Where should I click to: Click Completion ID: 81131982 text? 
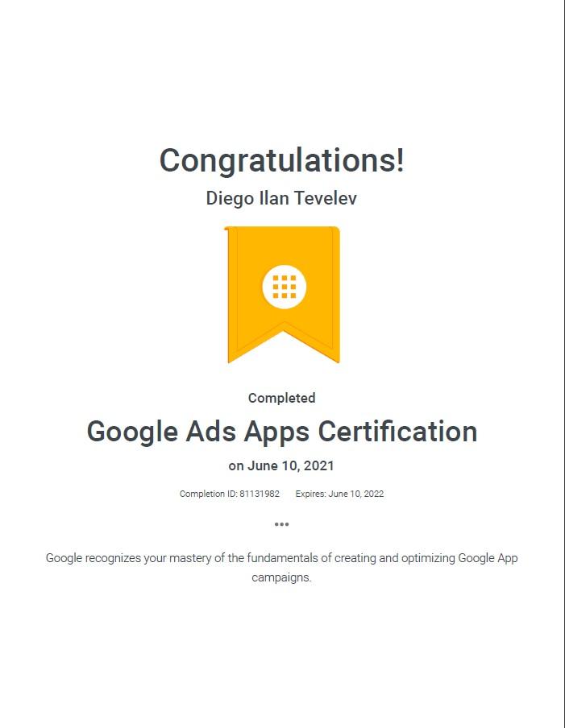230,494
